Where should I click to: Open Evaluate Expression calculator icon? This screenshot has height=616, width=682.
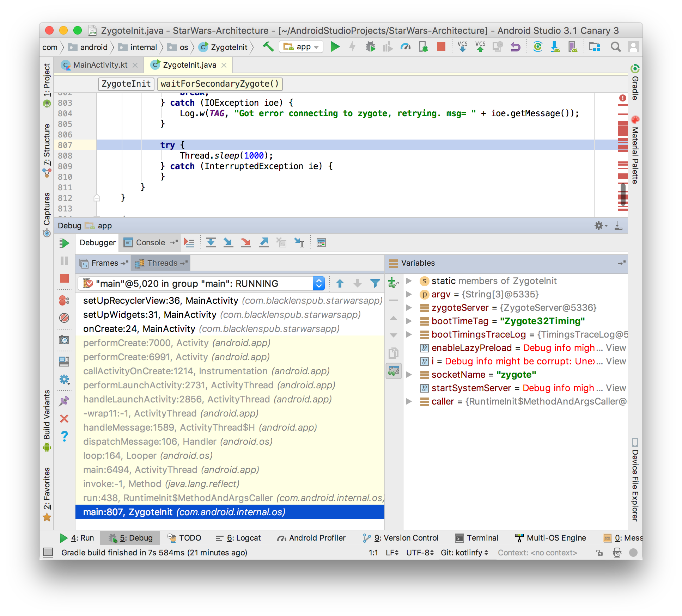pyautogui.click(x=321, y=242)
